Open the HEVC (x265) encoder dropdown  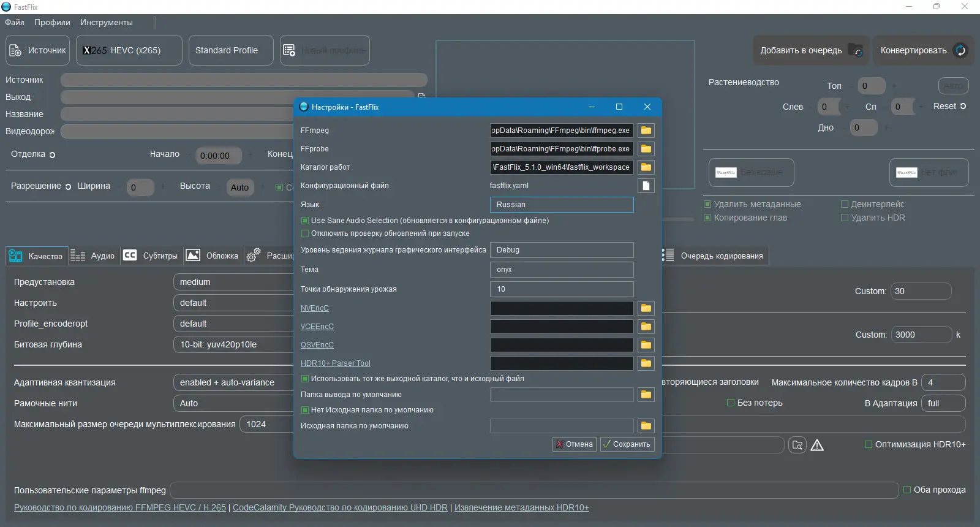[129, 50]
